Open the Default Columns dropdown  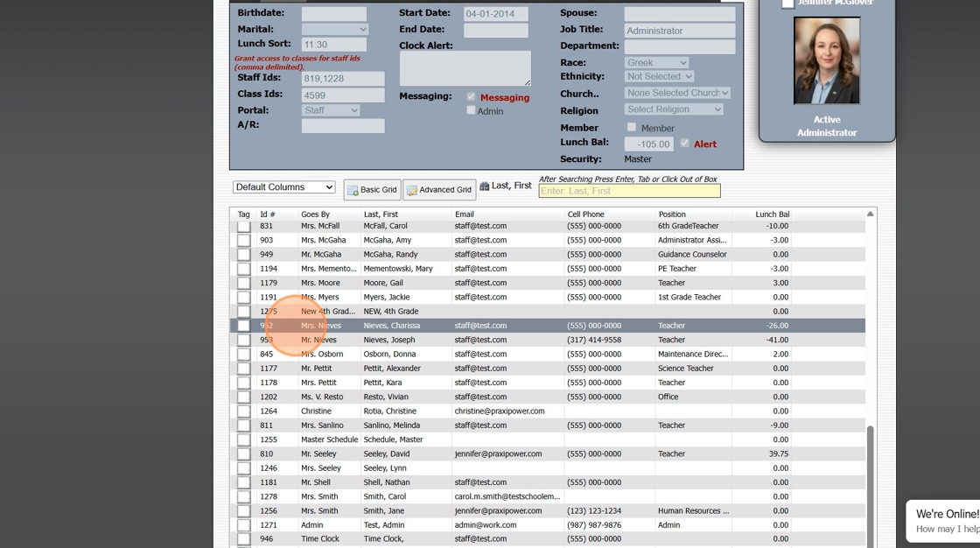tap(284, 187)
